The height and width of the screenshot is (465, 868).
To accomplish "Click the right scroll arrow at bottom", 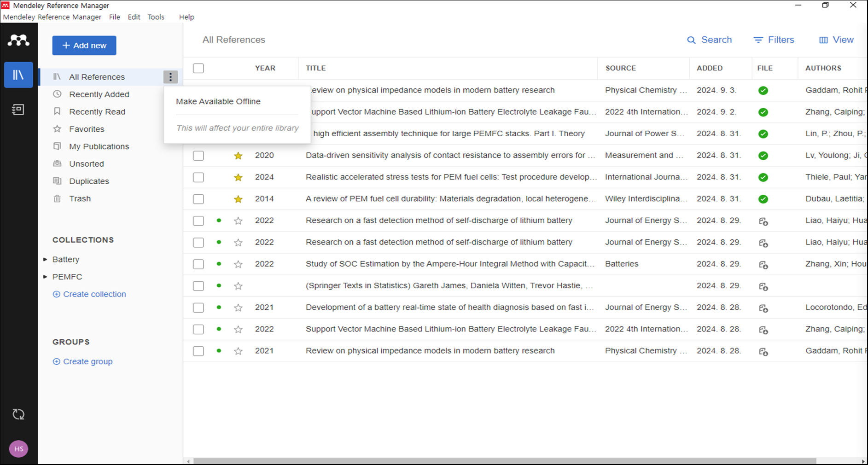I will click(863, 461).
